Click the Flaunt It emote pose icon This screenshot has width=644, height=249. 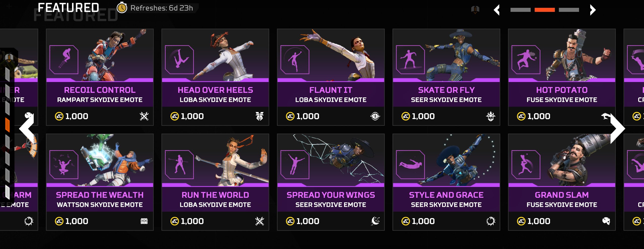[x=295, y=60]
